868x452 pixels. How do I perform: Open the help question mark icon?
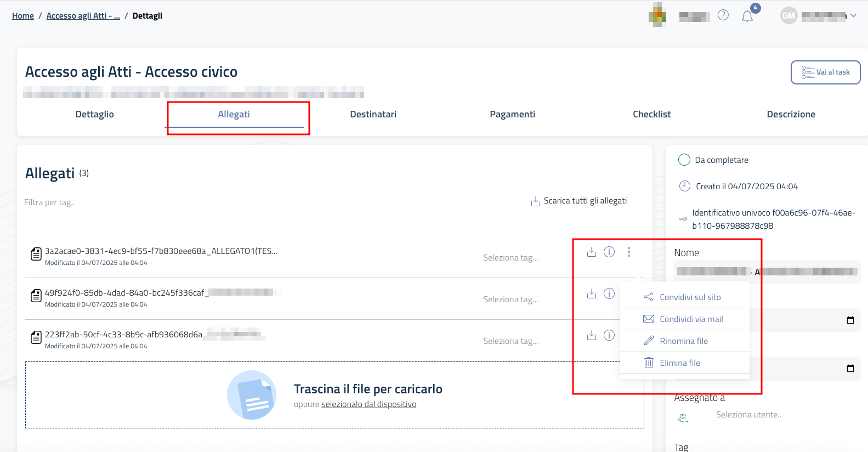723,15
